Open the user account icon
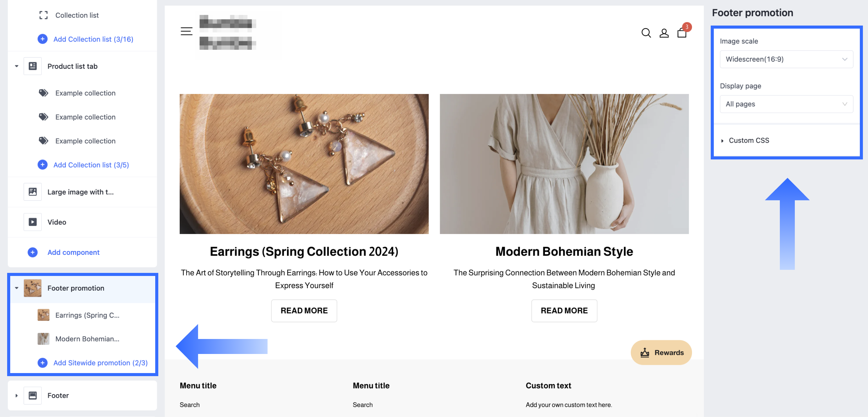 click(x=664, y=33)
